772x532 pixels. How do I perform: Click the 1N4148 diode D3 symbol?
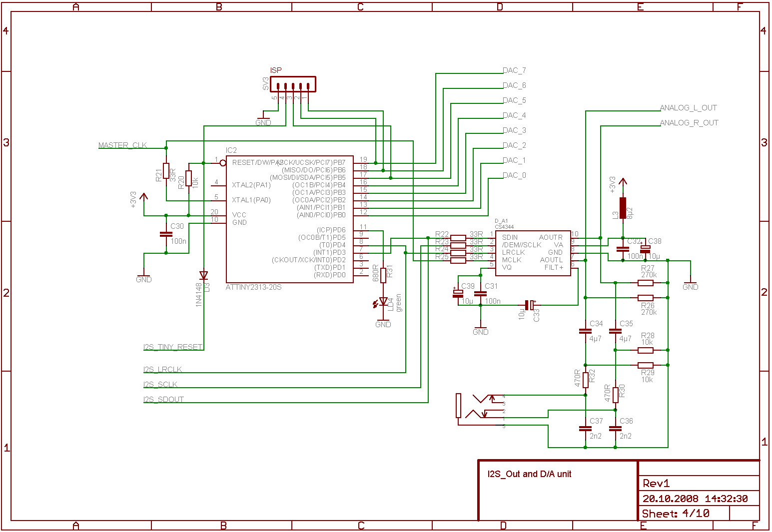203,275
